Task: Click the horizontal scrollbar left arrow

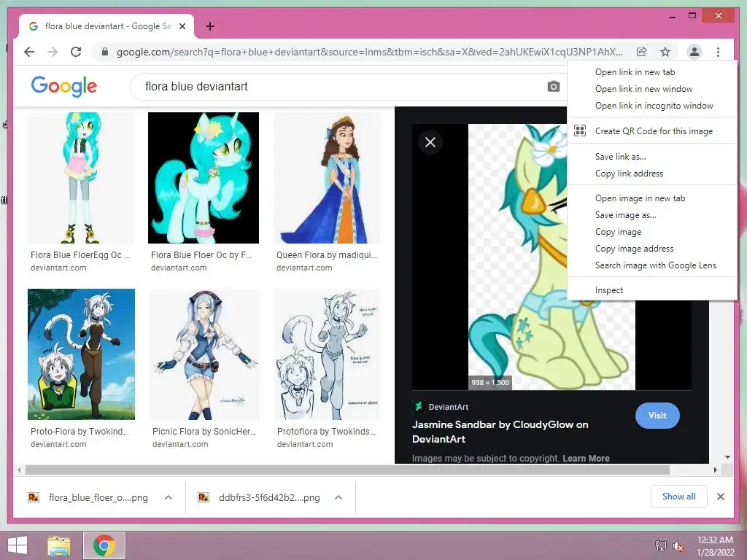Action: 18,470
